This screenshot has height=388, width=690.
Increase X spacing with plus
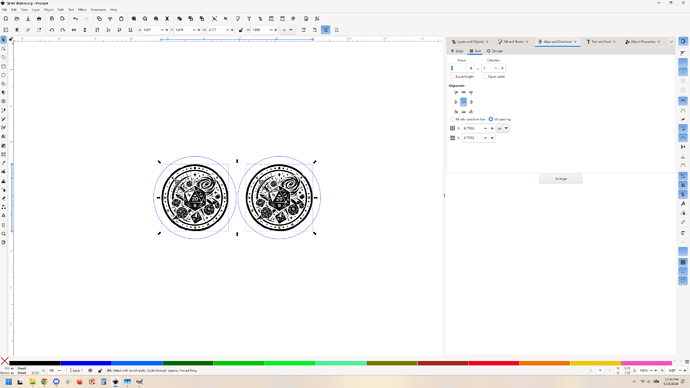pyautogui.click(x=492, y=128)
